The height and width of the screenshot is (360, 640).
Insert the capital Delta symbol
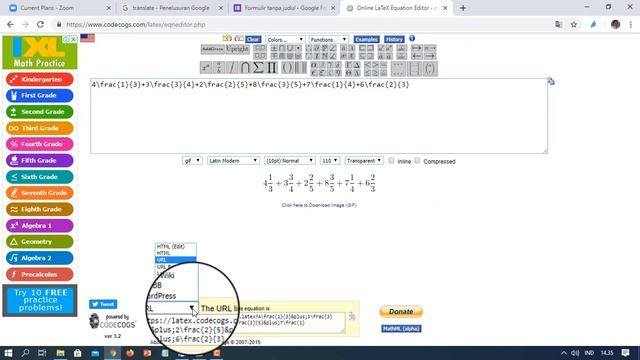(357, 64)
